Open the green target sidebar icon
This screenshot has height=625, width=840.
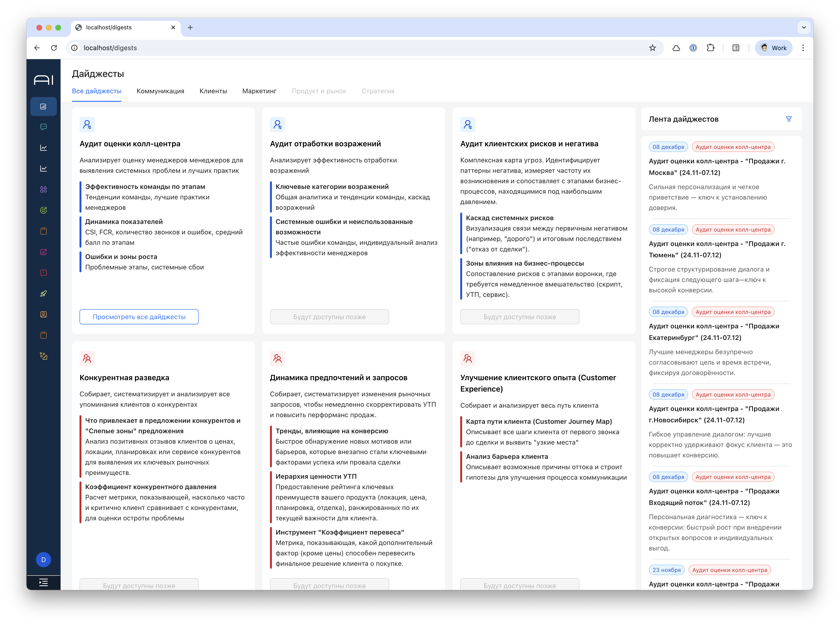44,210
